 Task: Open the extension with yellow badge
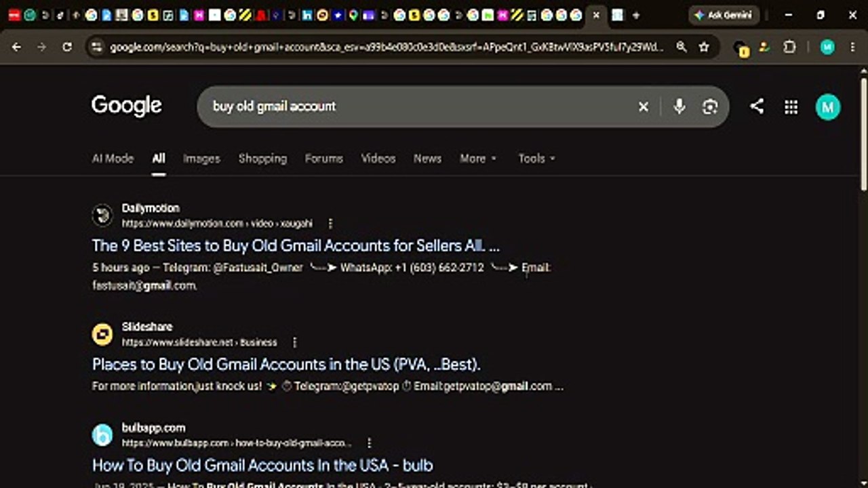pyautogui.click(x=741, y=48)
